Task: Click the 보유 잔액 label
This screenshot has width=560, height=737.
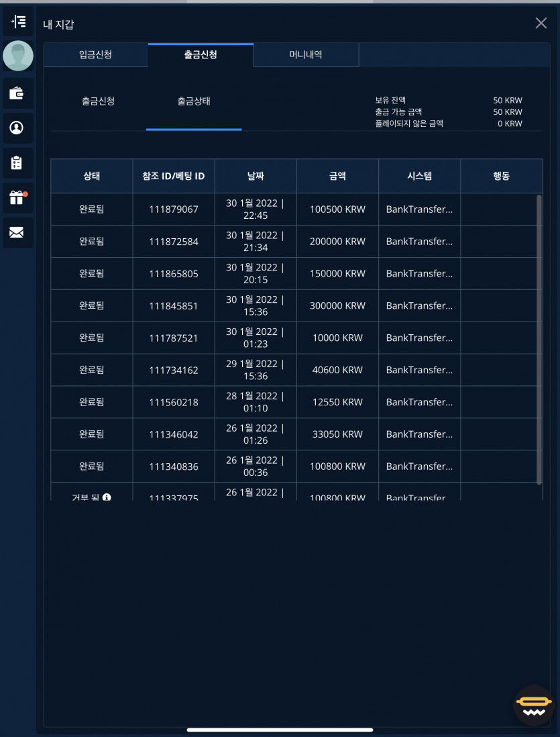Action: coord(390,101)
